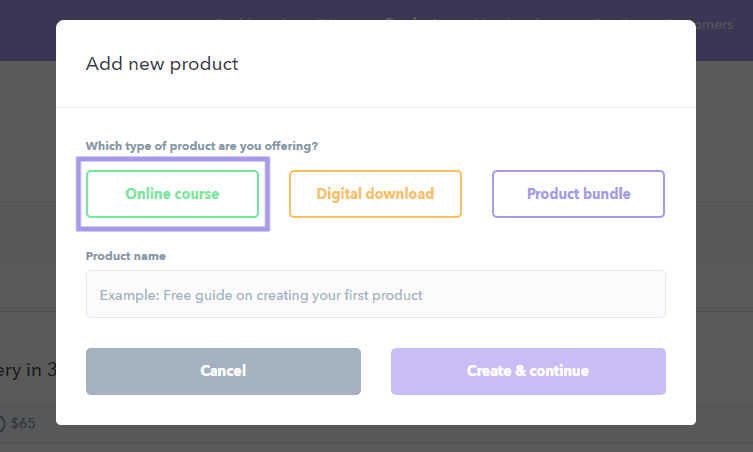The width and height of the screenshot is (753, 452).
Task: Click the Add new product heading
Action: coord(162,65)
